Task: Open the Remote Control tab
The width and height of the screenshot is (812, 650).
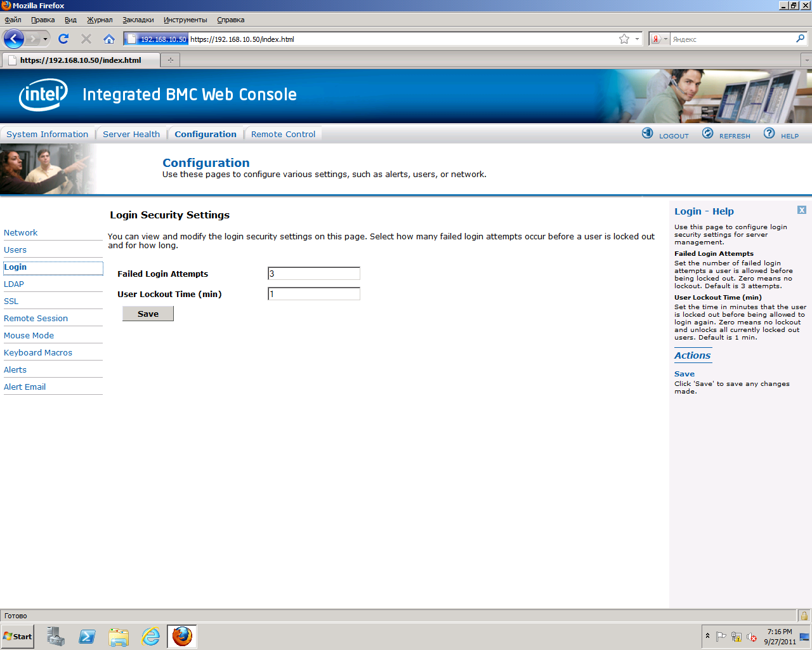Action: tap(283, 134)
